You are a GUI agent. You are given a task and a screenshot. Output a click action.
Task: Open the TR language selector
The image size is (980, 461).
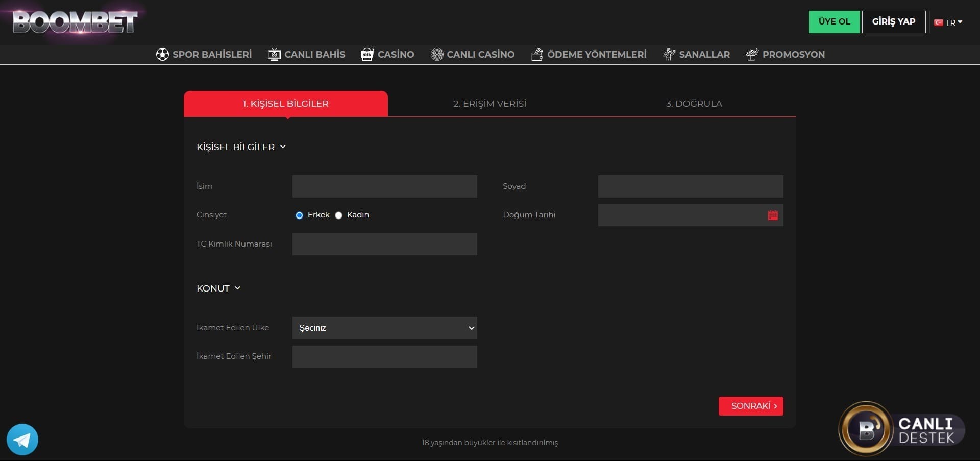tap(949, 22)
